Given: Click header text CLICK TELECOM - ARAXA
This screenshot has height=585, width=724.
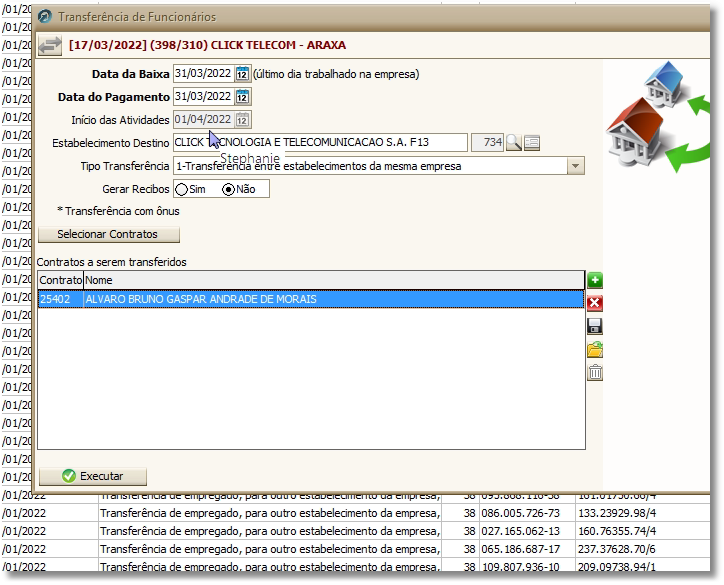Looking at the screenshot, I should [x=278, y=45].
